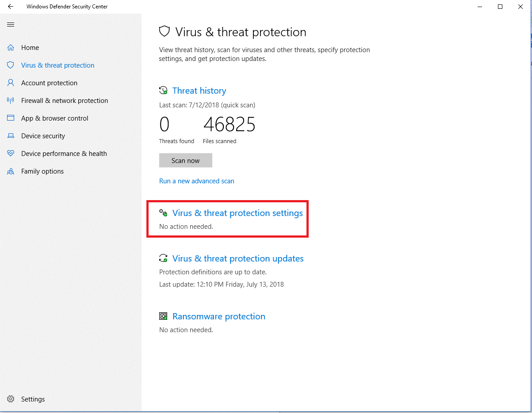The height and width of the screenshot is (413, 532).
Task: Select Virus & threat protection sidebar item
Action: (58, 65)
